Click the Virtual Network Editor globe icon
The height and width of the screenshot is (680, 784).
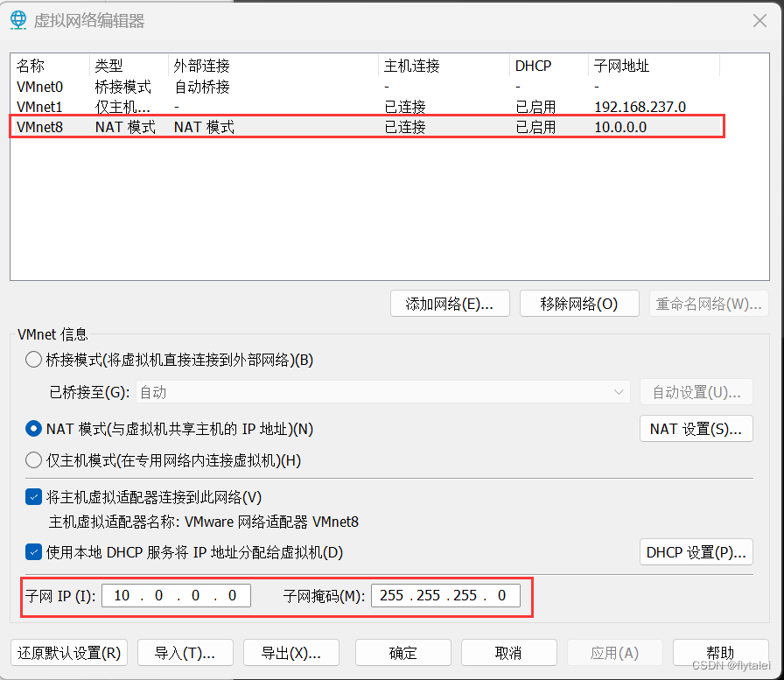click(x=18, y=20)
